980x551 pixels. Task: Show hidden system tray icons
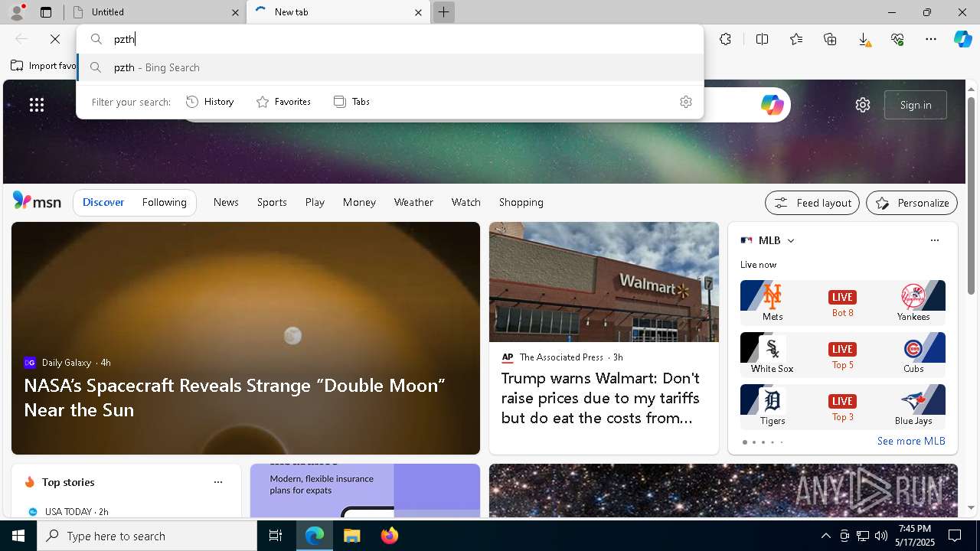[825, 536]
